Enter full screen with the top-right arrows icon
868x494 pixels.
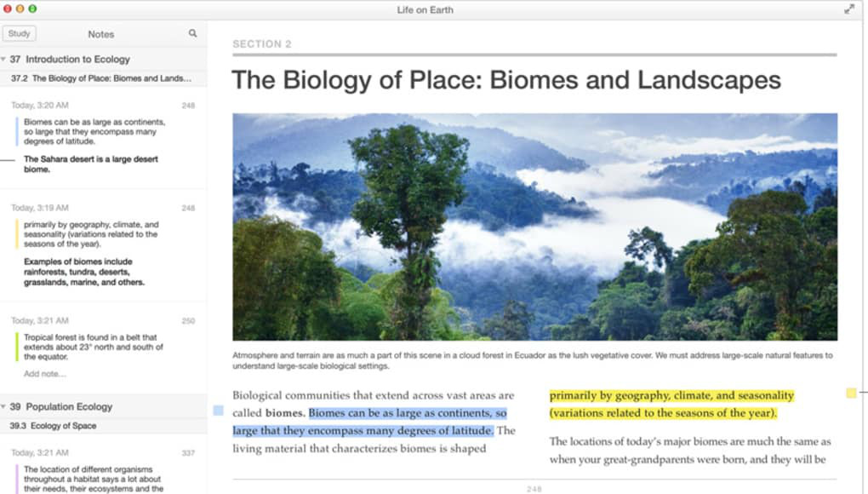849,9
